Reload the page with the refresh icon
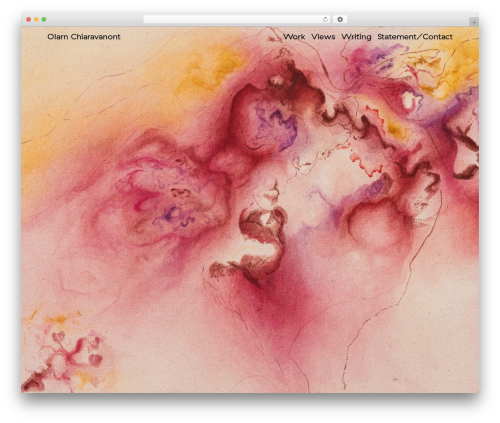The height and width of the screenshot is (423, 500). pyautogui.click(x=325, y=19)
